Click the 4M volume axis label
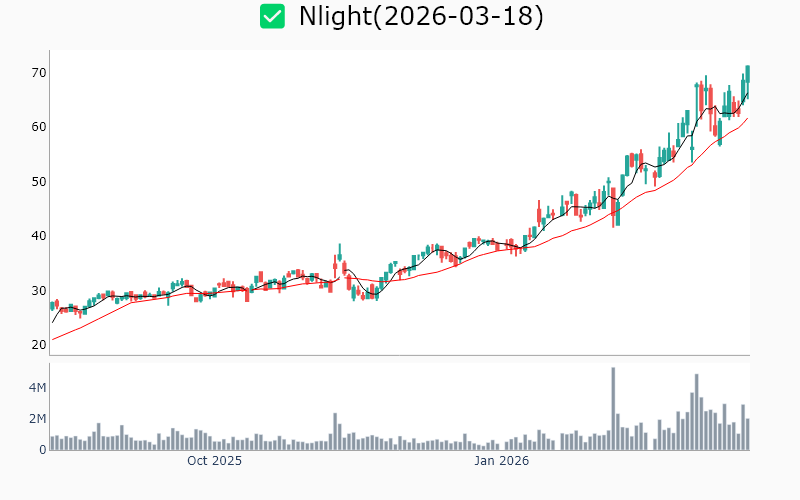This screenshot has width=800, height=500. [36, 387]
